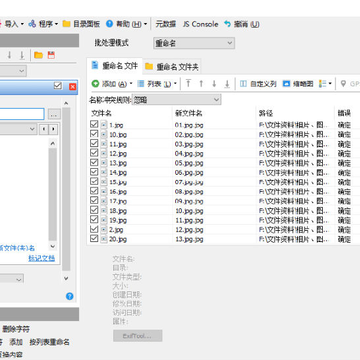
Task: Open the 列表 (L) dropdown arrow
Action: [175, 84]
